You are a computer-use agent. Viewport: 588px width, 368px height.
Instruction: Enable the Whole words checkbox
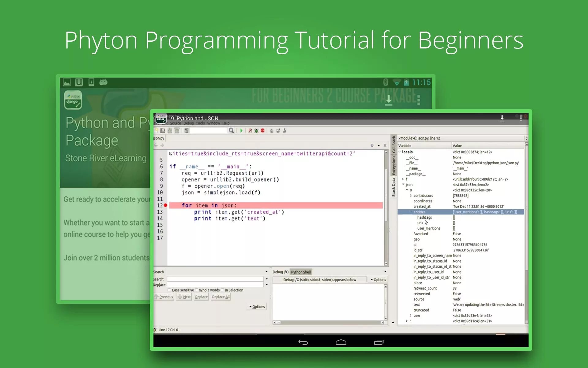197,290
